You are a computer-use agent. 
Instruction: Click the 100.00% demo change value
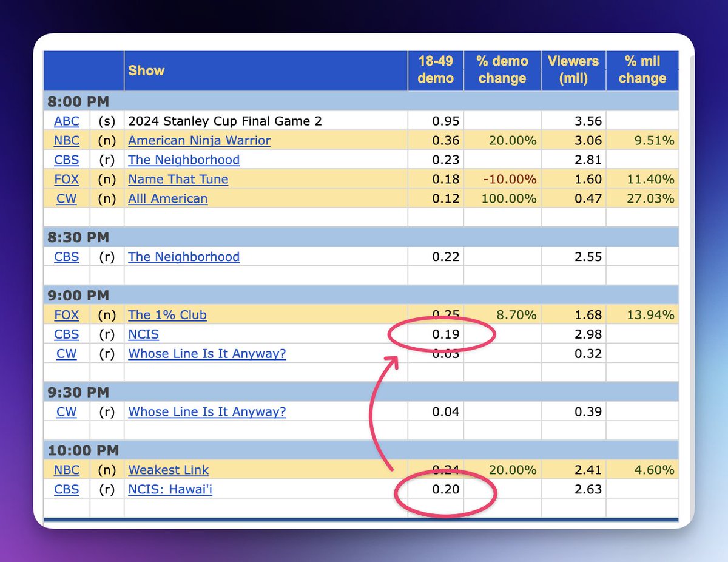pyautogui.click(x=510, y=199)
